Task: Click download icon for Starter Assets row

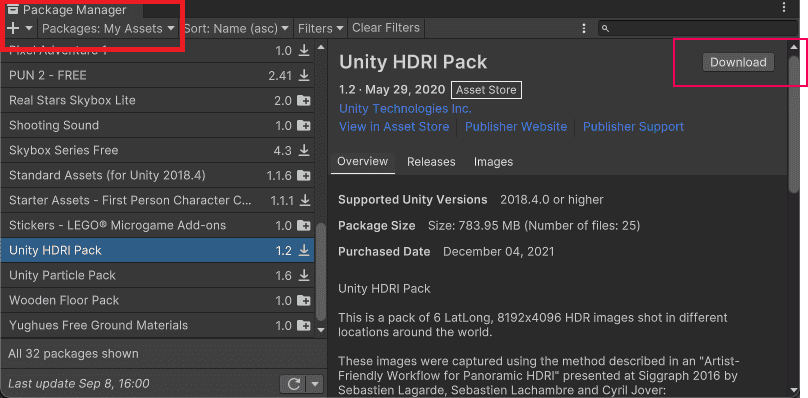Action: [x=304, y=201]
